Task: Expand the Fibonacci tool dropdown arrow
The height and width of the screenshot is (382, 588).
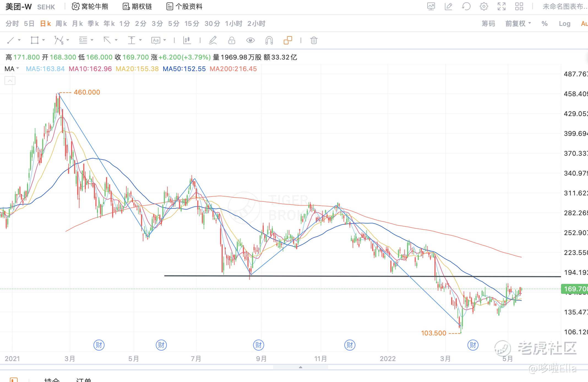Action: pyautogui.click(x=92, y=40)
